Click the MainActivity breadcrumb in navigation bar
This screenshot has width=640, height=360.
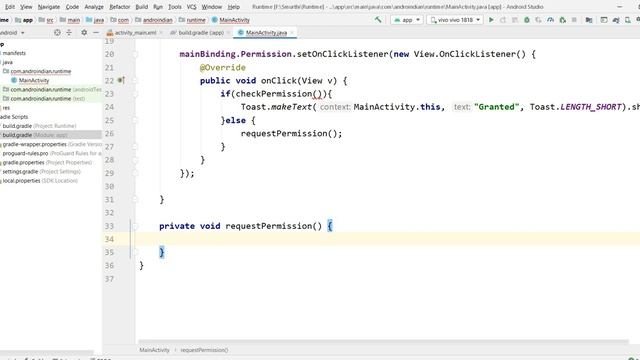point(231,20)
